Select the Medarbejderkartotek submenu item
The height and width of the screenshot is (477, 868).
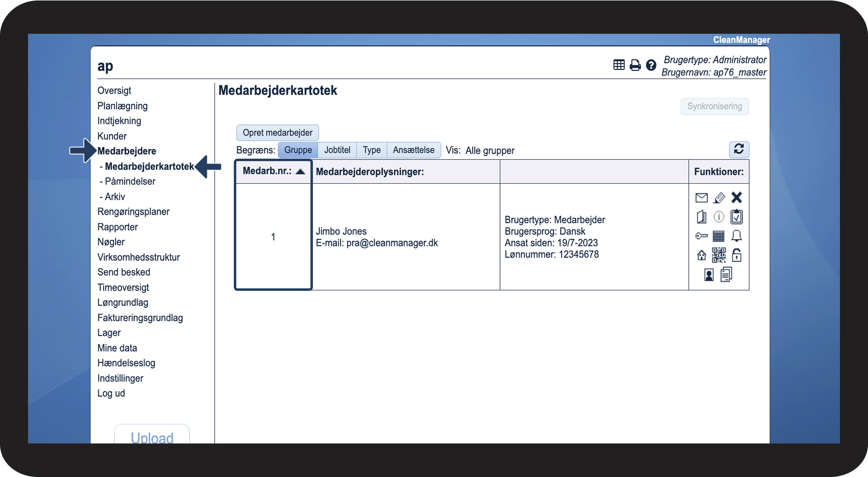click(x=149, y=166)
